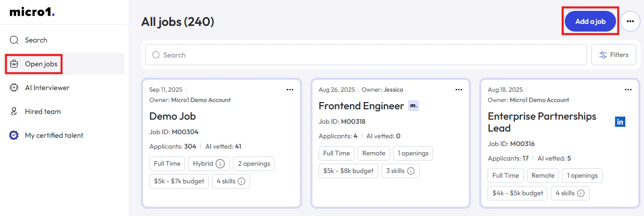Click $5k - $7k budget tag
The width and height of the screenshot is (644, 216).
[x=180, y=181]
